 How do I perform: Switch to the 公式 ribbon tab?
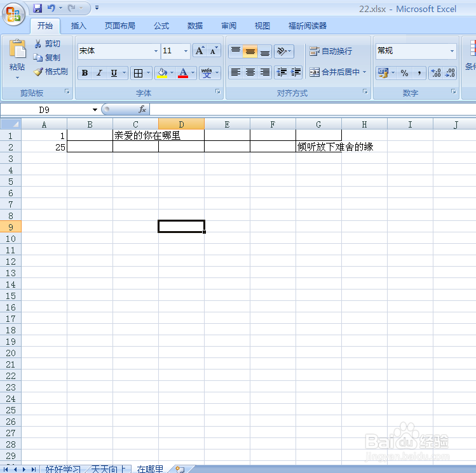pyautogui.click(x=161, y=26)
